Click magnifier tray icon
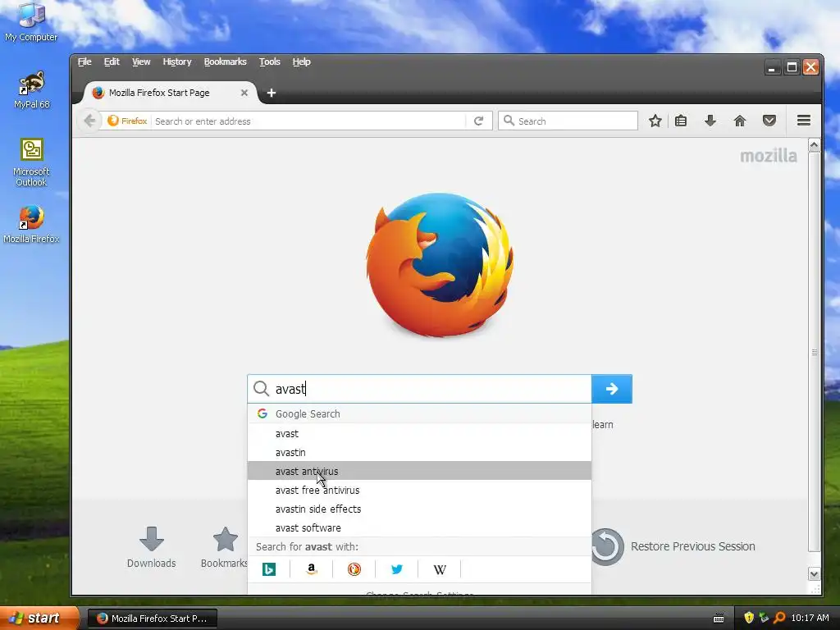 click(779, 618)
